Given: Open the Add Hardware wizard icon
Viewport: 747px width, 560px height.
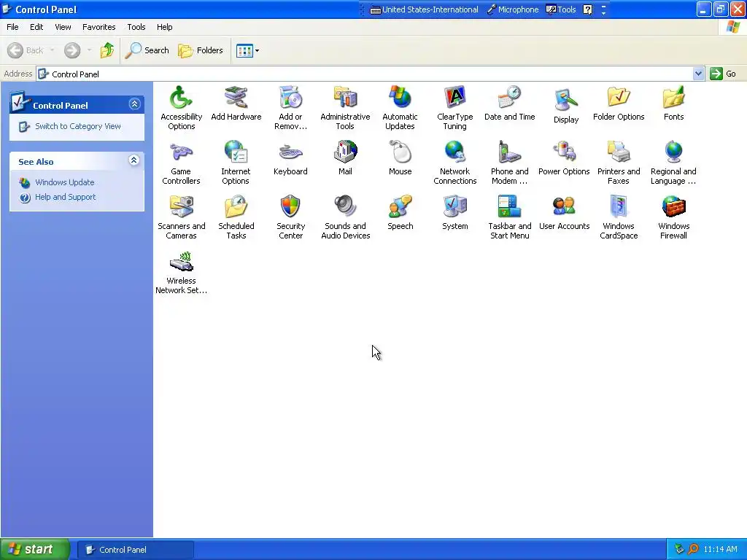Looking at the screenshot, I should click(236, 98).
